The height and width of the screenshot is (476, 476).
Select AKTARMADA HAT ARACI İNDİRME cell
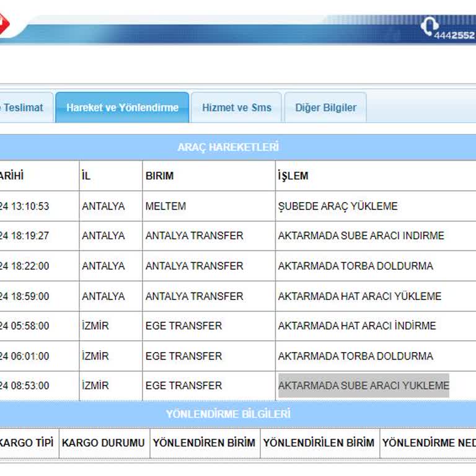[x=376, y=326]
